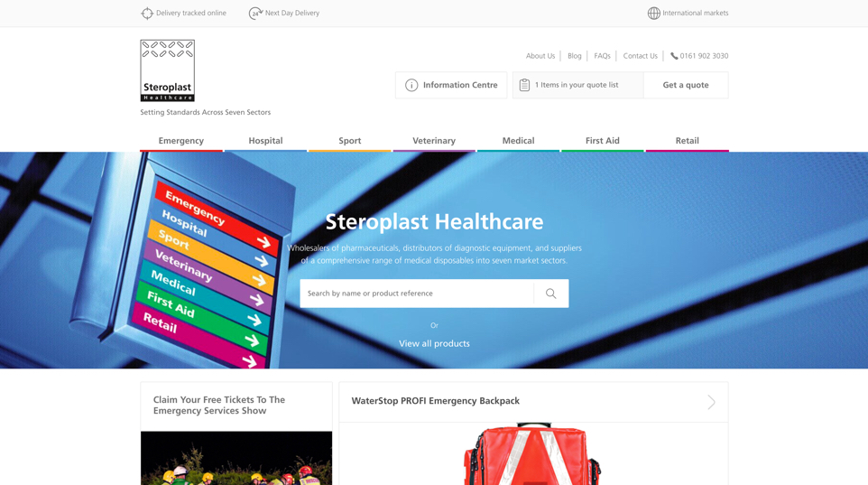Open the Veterinary sector tab
The height and width of the screenshot is (485, 868).
coord(434,141)
